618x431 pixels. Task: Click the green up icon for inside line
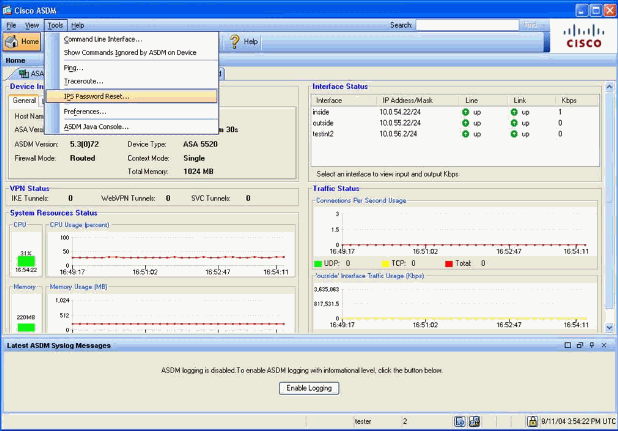(x=466, y=112)
